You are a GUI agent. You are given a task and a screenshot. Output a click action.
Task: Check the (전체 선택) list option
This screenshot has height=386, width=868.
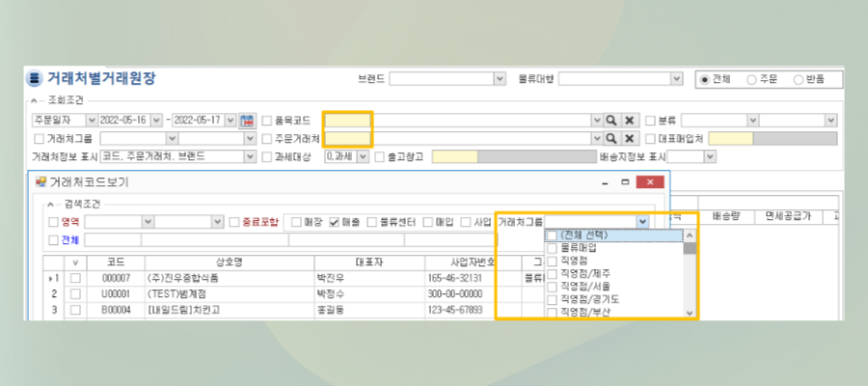pos(552,235)
